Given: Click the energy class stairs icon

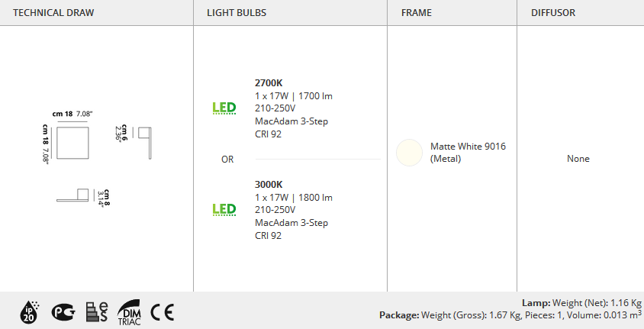Looking at the screenshot, I should (97, 311).
